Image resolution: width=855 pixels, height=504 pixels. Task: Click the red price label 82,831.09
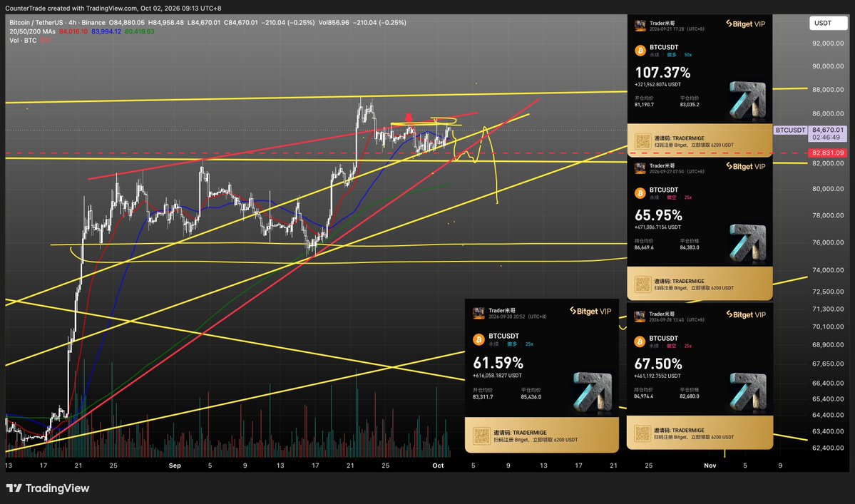click(827, 153)
